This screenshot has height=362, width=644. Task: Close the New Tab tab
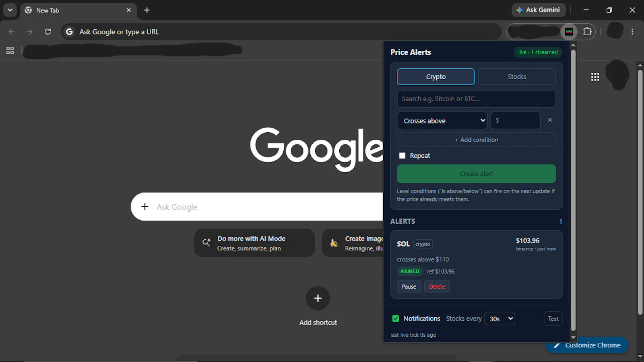(129, 10)
